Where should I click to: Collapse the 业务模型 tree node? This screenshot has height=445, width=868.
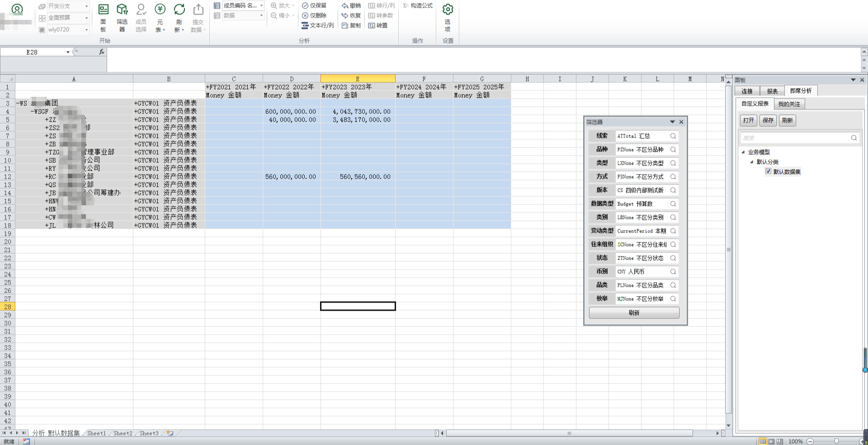click(x=743, y=152)
